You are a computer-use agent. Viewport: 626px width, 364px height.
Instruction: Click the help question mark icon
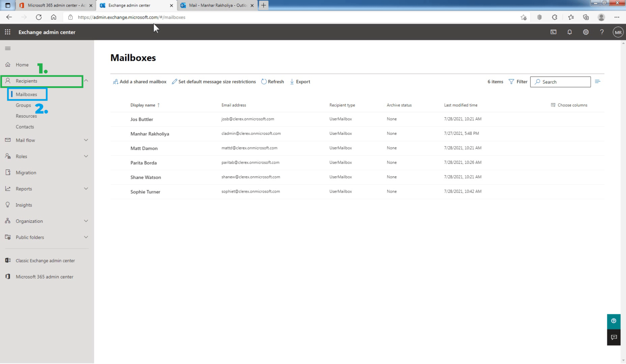point(602,32)
